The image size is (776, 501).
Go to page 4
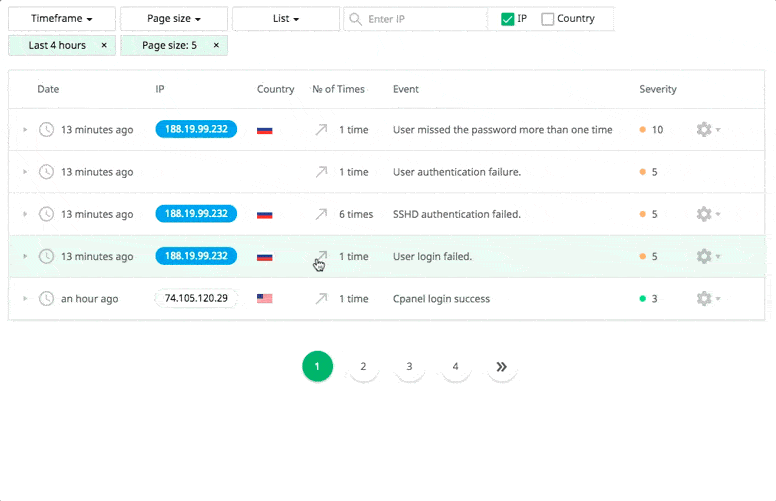tap(455, 367)
